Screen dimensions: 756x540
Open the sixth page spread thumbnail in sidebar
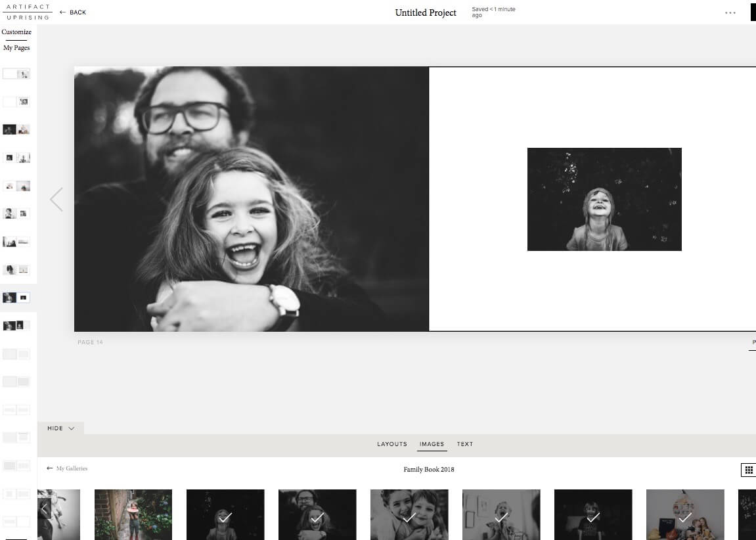tap(16, 214)
